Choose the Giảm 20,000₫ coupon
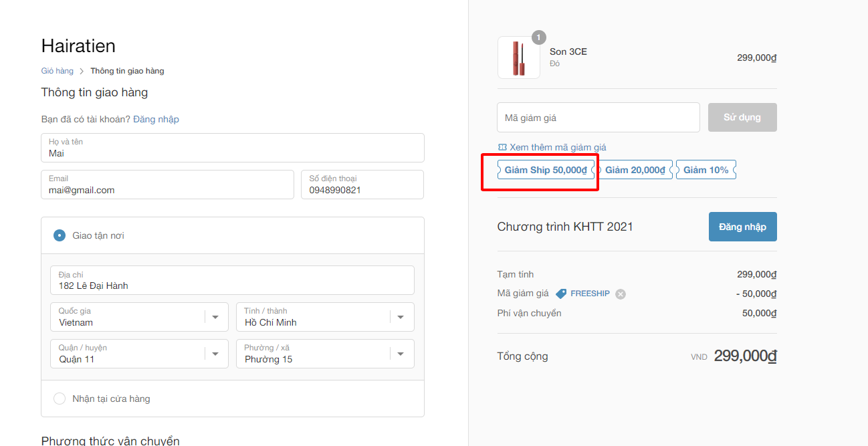 (635, 170)
